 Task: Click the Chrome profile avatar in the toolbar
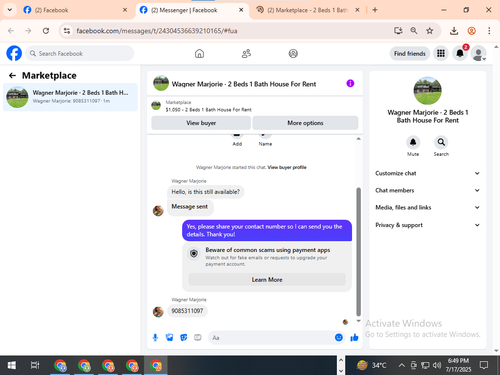[471, 31]
